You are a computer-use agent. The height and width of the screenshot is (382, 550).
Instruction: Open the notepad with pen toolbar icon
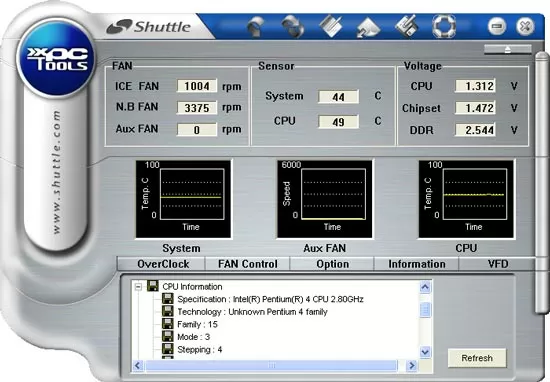330,26
